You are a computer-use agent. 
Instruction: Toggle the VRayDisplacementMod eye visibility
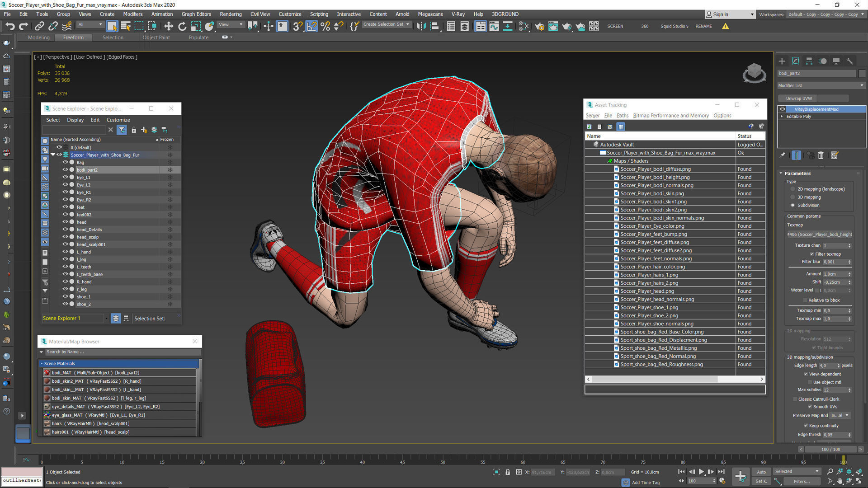(782, 109)
